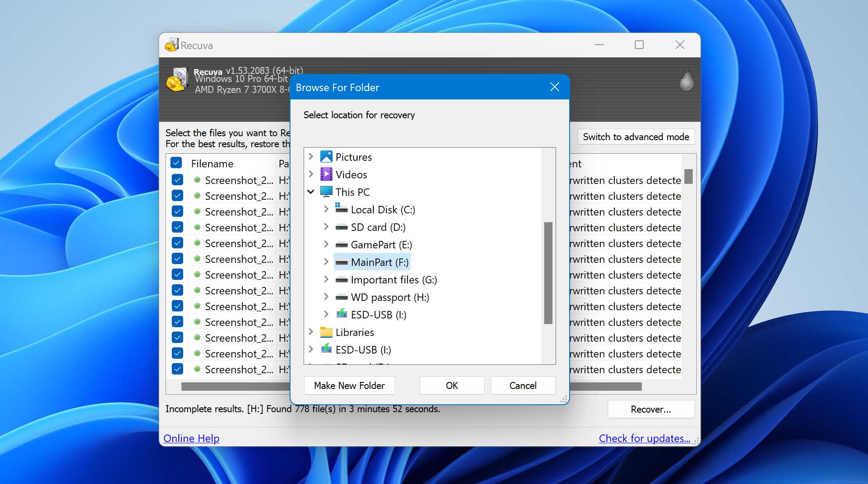This screenshot has height=484, width=868.
Task: Expand the ESD-USB (I:) node under This PC
Action: (x=326, y=314)
